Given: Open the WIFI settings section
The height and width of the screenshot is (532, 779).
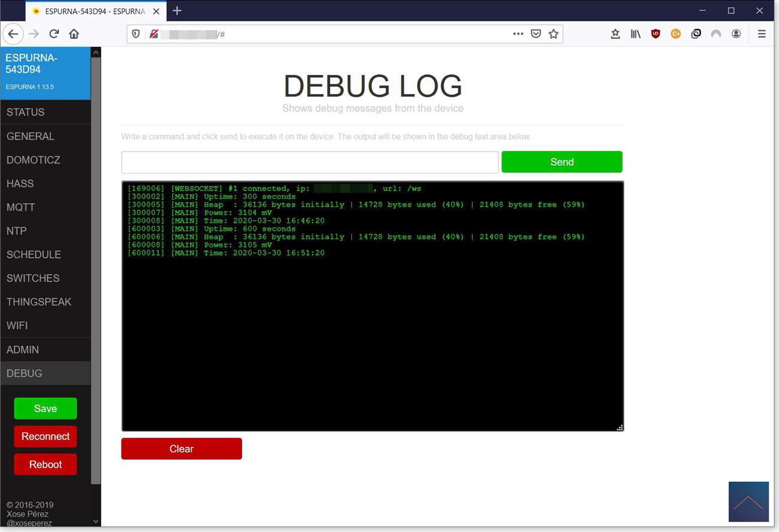Looking at the screenshot, I should pos(17,325).
